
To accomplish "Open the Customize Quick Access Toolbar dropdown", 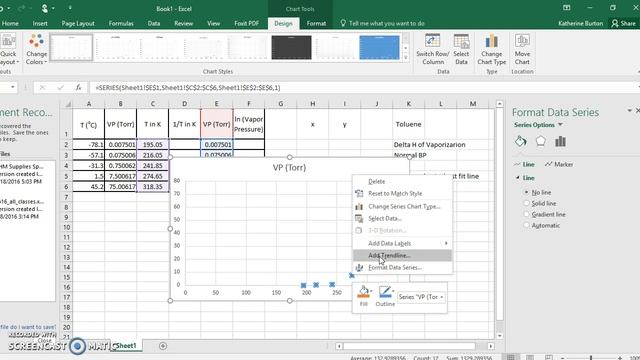I will pyautogui.click(x=70, y=8).
